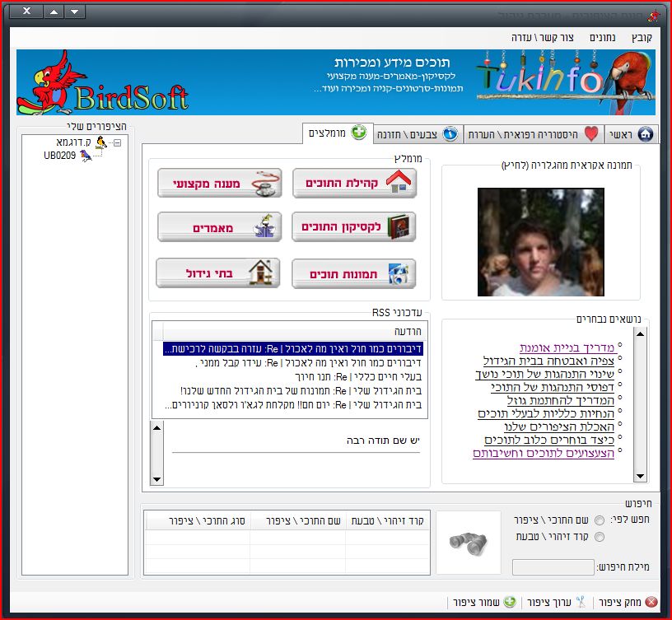Image resolution: width=672 pixels, height=620 pixels.
Task: Open לקסיקון התוכים lexicon button
Action: point(354,226)
